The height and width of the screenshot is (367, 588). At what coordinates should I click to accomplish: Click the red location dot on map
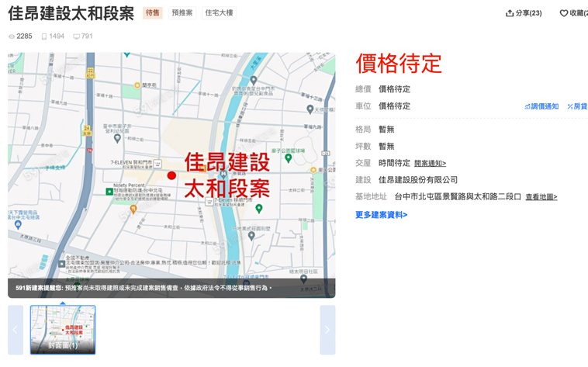(x=171, y=175)
